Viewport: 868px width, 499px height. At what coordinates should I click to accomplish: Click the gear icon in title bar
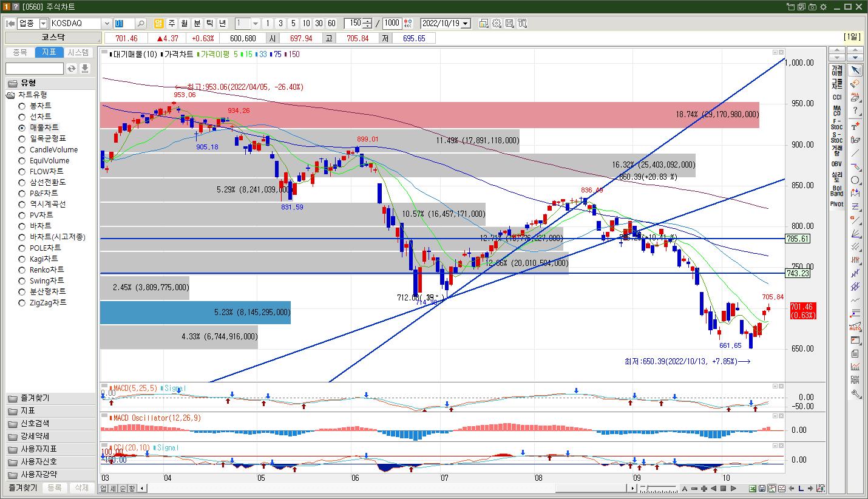click(822, 7)
